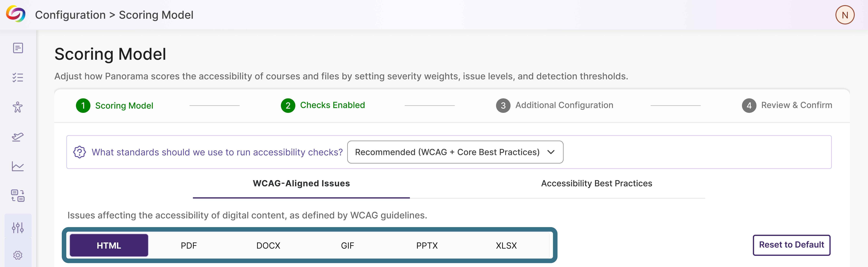Open the user avatar N menu
The image size is (868, 267).
coord(845,15)
